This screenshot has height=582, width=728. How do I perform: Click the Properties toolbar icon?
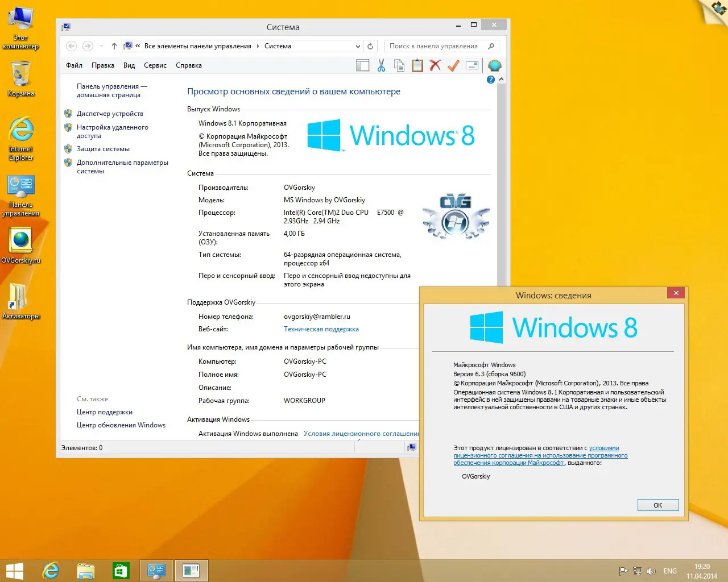(472, 66)
